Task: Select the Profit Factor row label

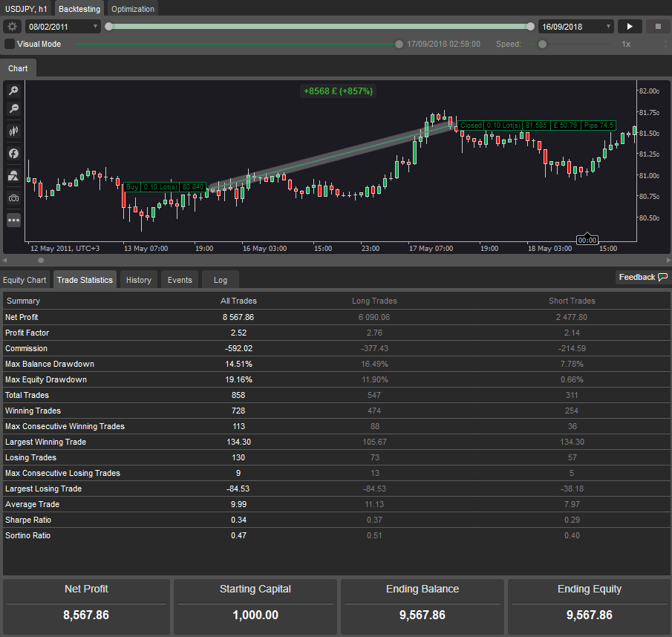Action: point(27,333)
